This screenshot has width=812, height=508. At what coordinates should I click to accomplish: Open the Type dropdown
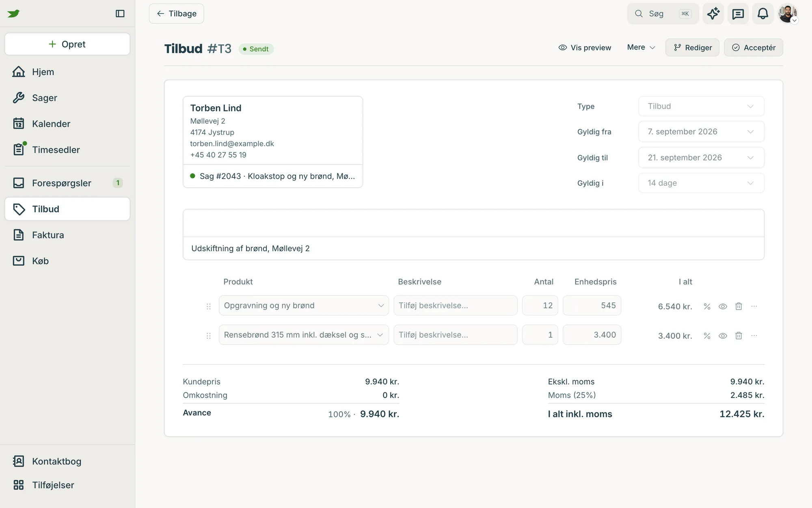tap(701, 106)
